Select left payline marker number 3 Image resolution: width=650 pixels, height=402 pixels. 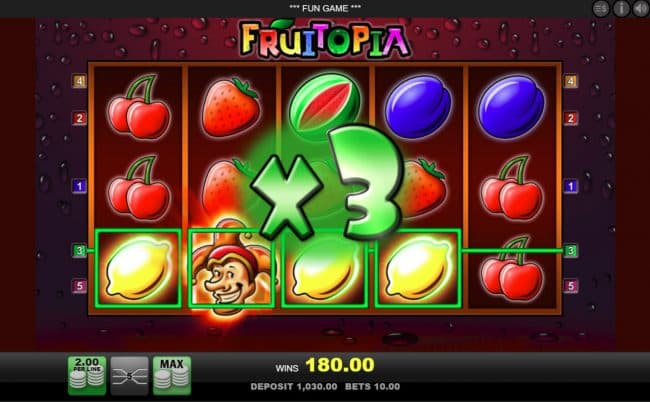pos(79,250)
